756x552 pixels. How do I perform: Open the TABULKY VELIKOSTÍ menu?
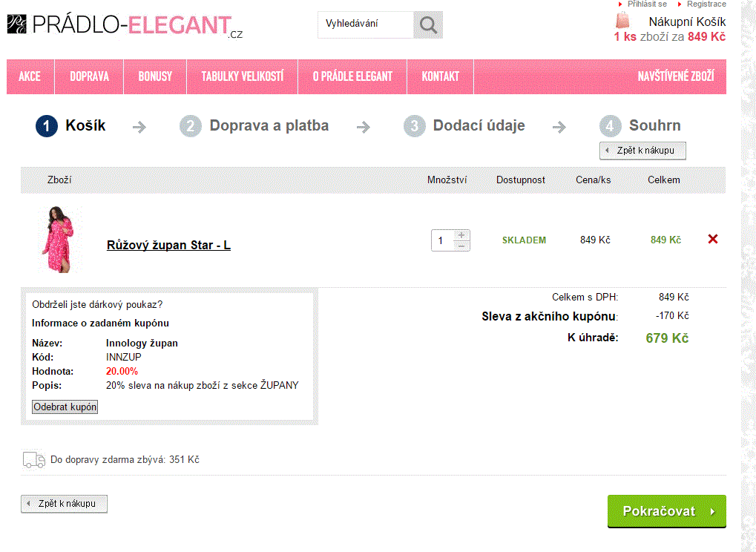pos(242,76)
